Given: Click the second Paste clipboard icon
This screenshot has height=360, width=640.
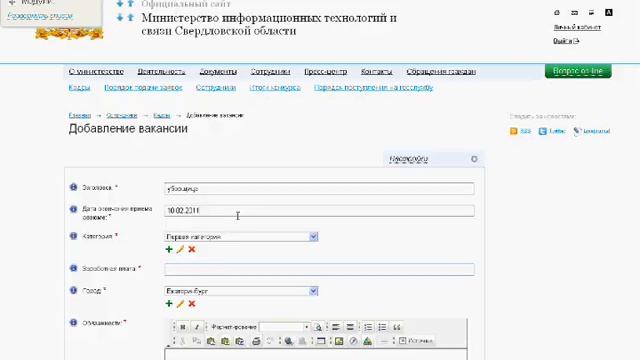Looking at the screenshot, I should pyautogui.click(x=225, y=341).
